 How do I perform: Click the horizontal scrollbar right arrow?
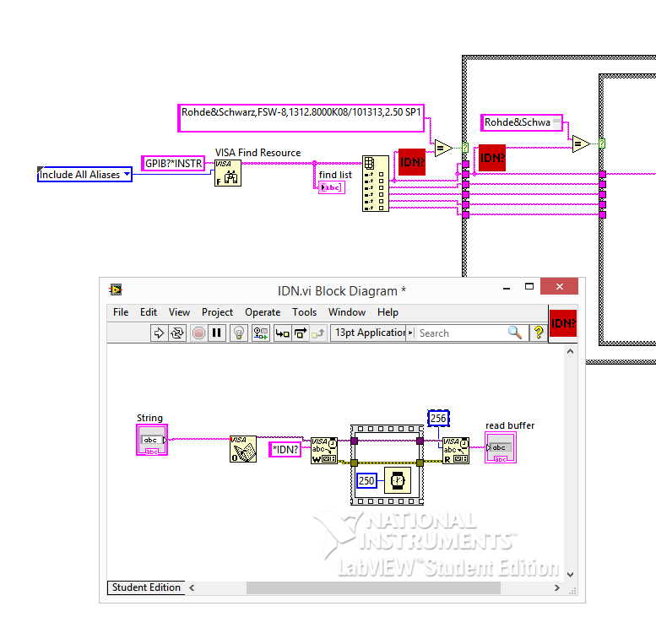click(557, 587)
